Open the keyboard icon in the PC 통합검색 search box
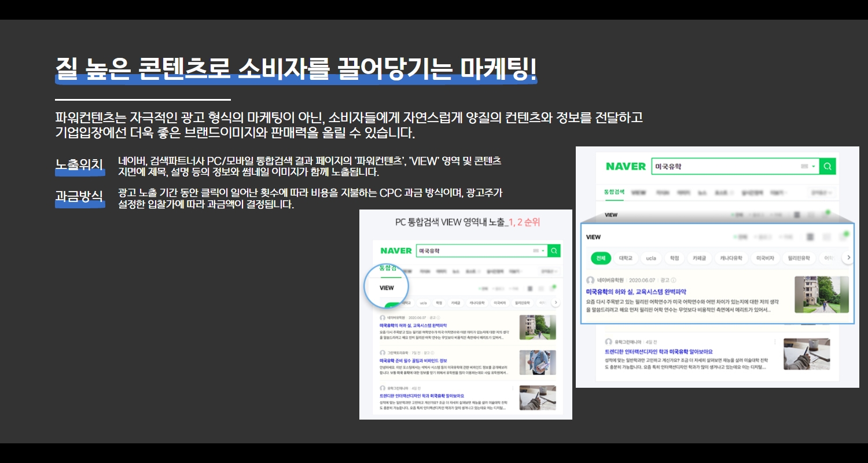Screen dimensions: 868x463 [535, 251]
